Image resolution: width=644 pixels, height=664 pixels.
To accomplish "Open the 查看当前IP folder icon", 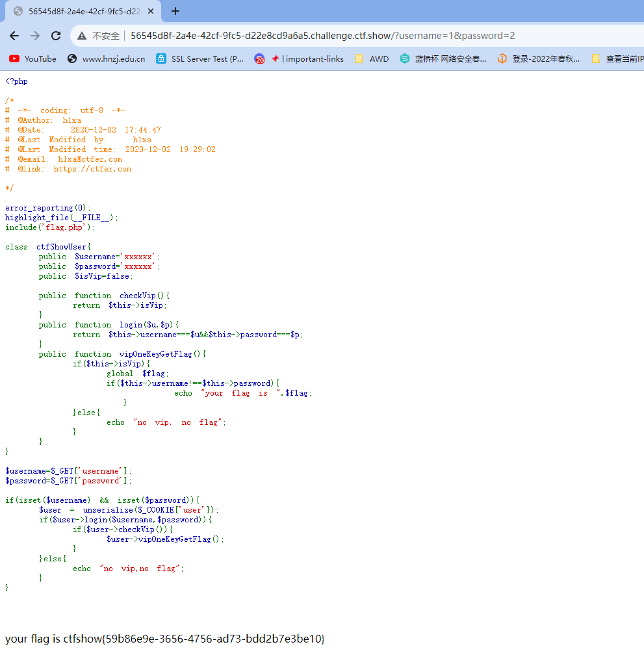I will coord(596,59).
